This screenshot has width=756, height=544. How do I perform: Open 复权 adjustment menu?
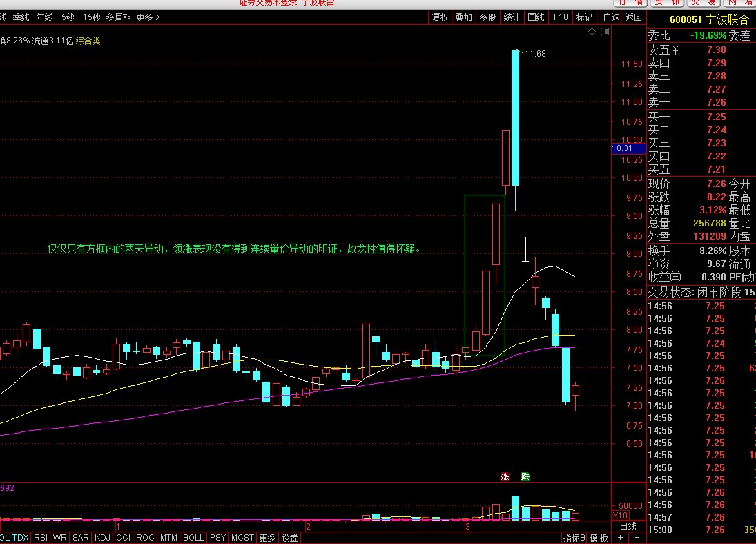coord(440,17)
